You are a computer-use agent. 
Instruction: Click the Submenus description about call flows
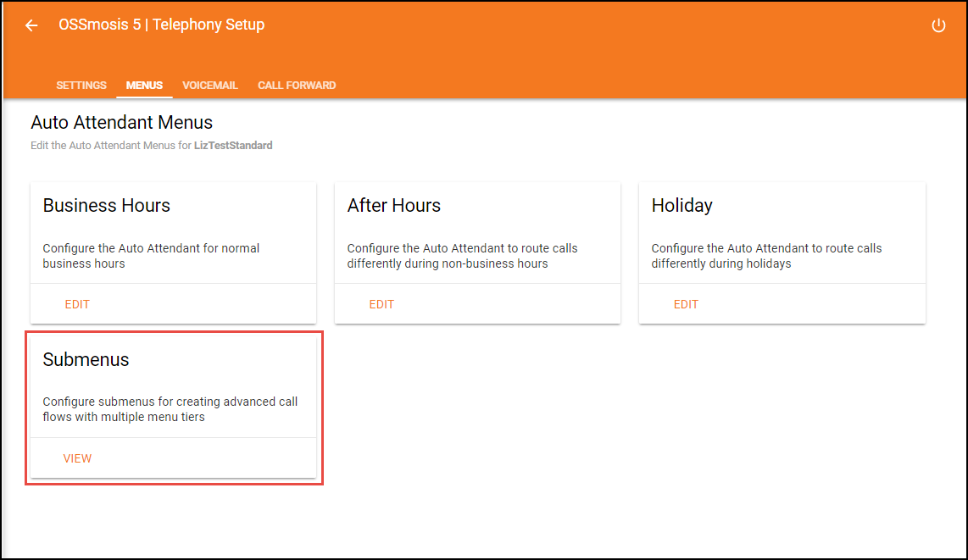170,409
